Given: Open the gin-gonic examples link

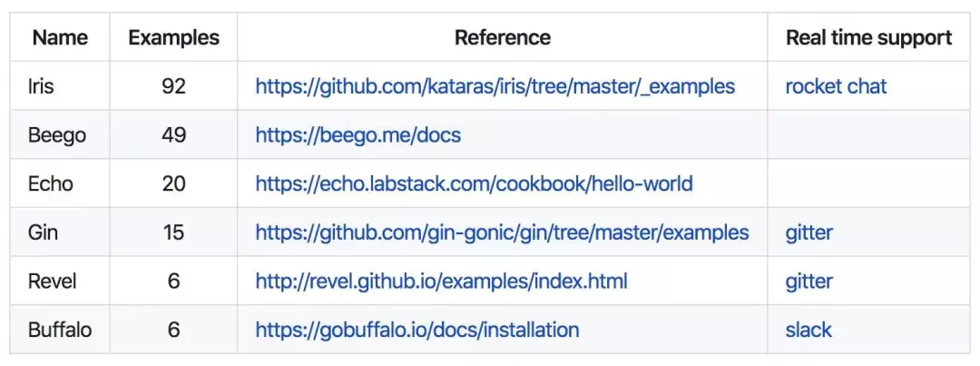Looking at the screenshot, I should (x=502, y=232).
